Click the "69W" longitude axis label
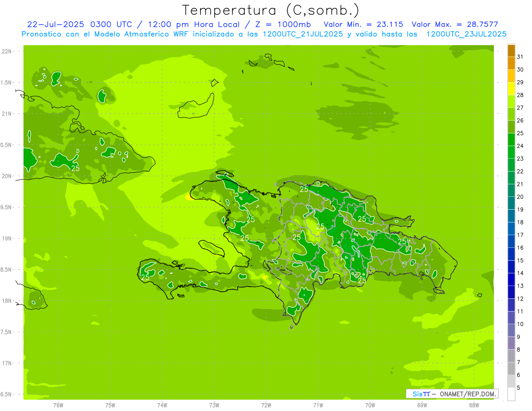This screenshot has height=411, width=532. coord(422,405)
